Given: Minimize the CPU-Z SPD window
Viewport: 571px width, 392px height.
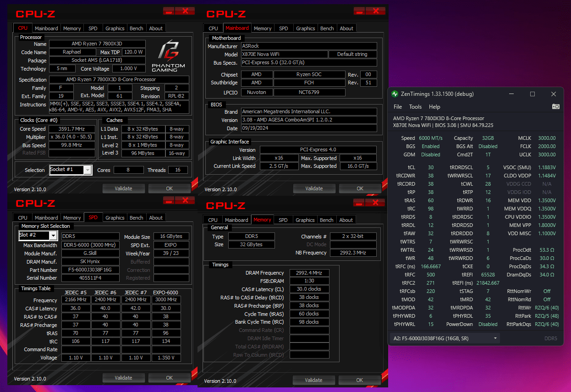Looking at the screenshot, I should (169, 200).
